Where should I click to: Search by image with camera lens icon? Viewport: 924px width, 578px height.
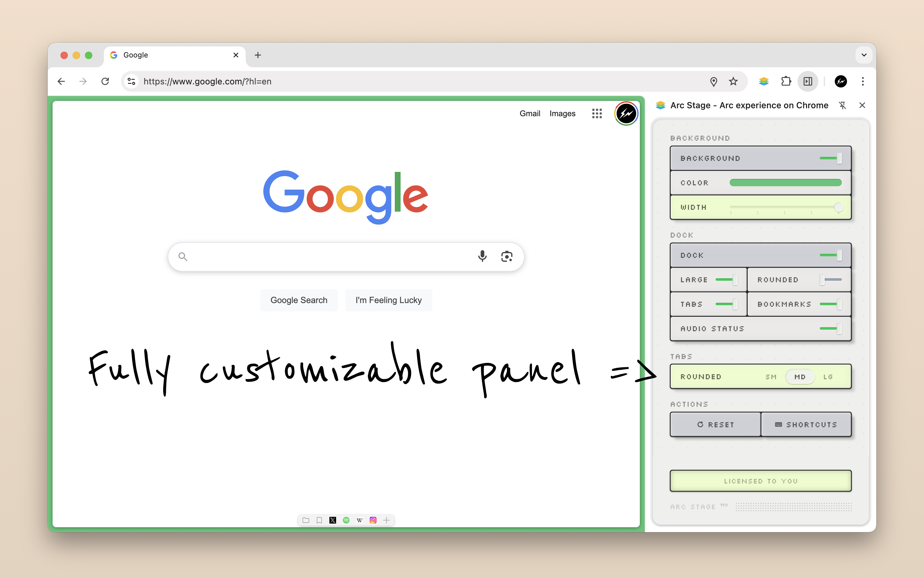[507, 256]
